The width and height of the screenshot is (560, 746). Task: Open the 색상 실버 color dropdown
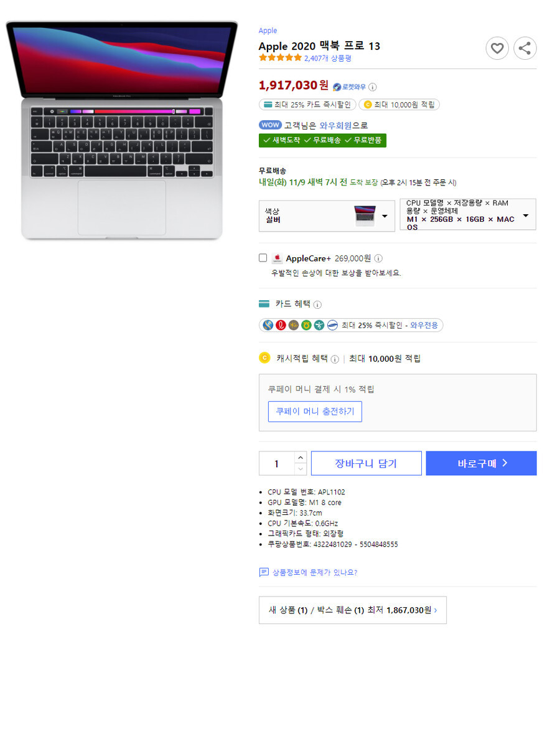tap(327, 216)
